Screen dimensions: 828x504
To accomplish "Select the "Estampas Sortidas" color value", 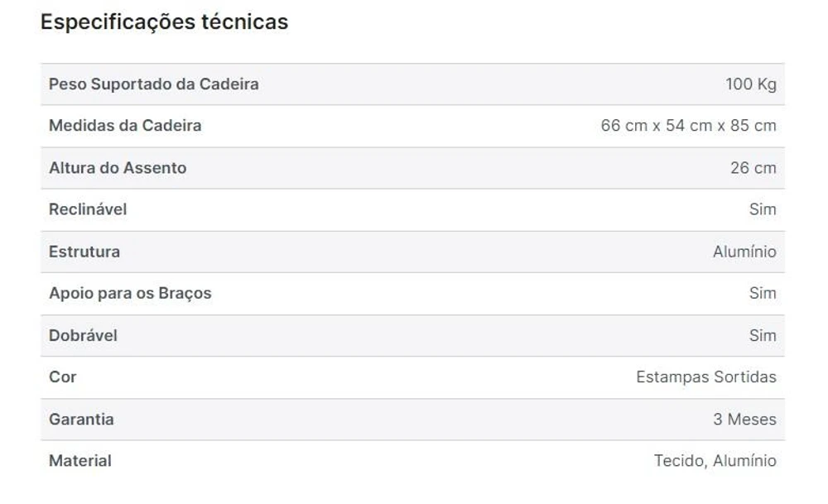I will [705, 377].
